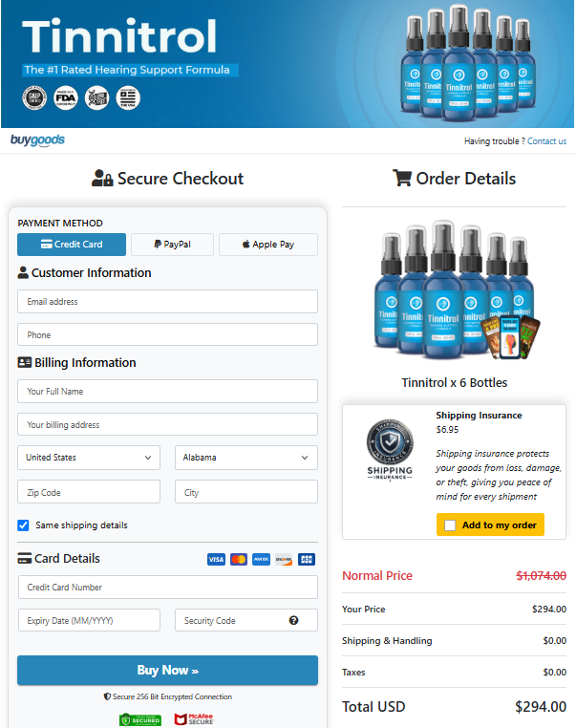Click the Visa card icon
The image size is (576, 728).
pos(216,560)
